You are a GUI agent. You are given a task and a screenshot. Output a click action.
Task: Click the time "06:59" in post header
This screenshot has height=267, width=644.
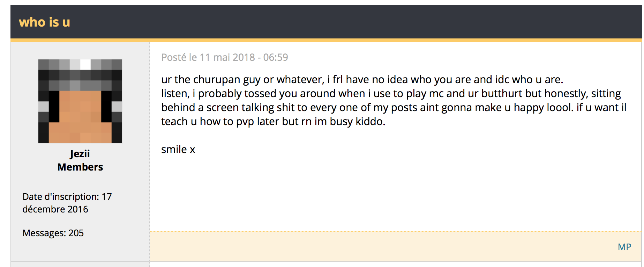tap(276, 57)
